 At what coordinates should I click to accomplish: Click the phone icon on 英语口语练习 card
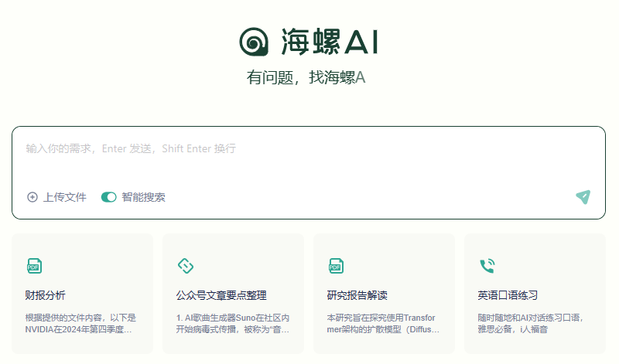(487, 266)
